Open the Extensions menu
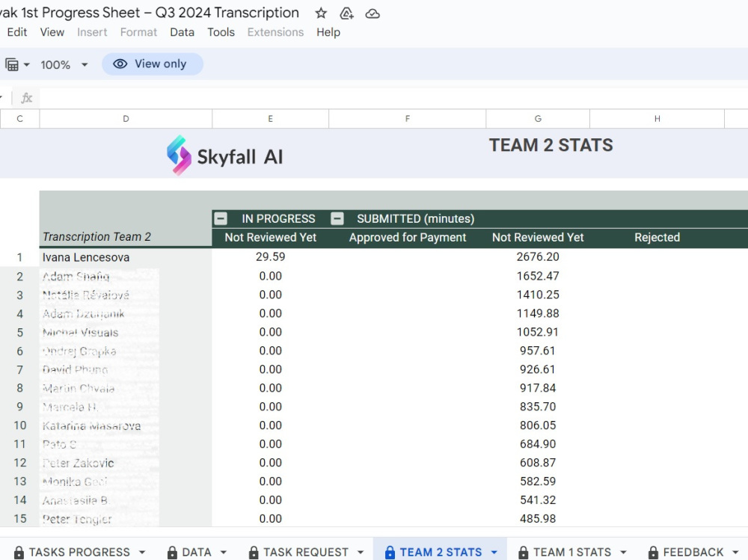This screenshot has width=748, height=560. click(275, 32)
